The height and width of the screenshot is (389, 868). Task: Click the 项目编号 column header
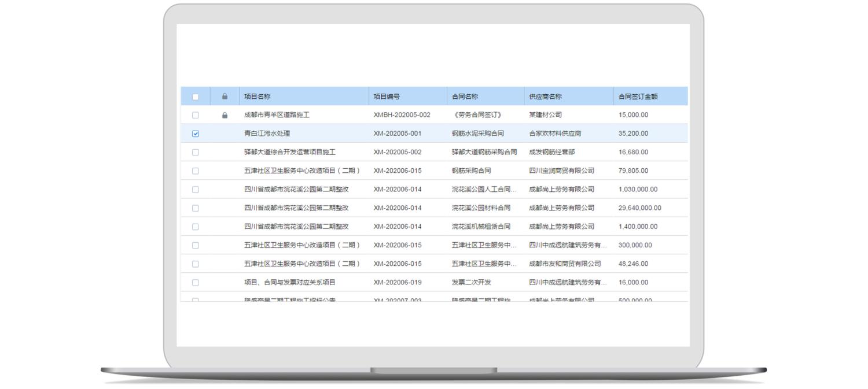[387, 97]
